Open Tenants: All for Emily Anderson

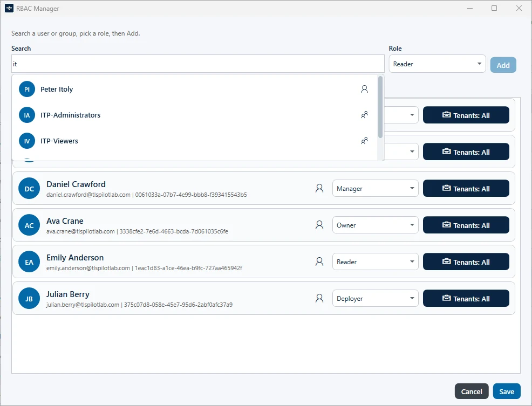(466, 262)
